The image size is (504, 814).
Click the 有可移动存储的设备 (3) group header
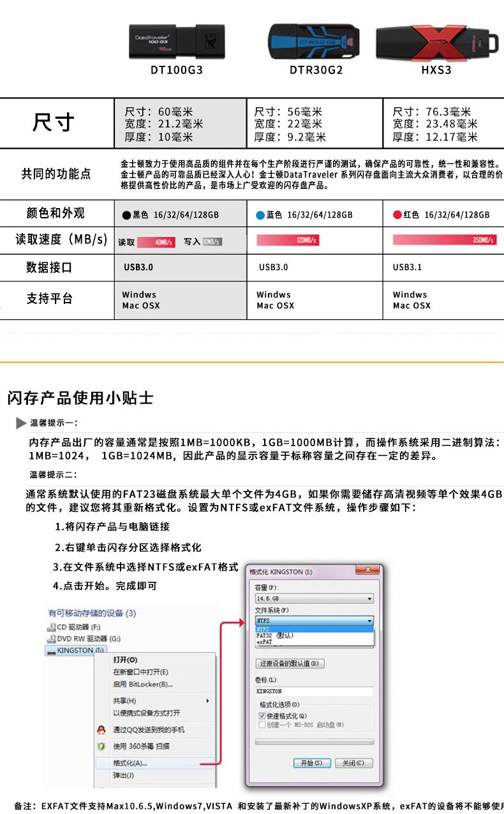point(91,614)
